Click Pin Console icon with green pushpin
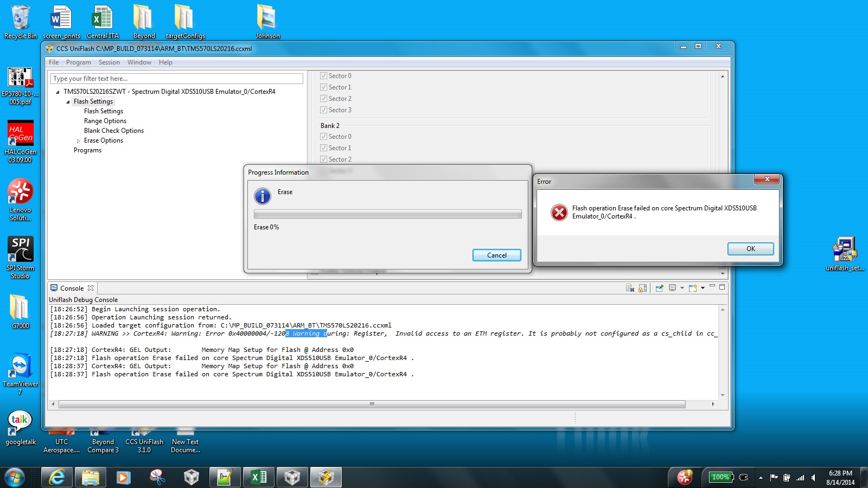This screenshot has height=488, width=868. 659,288
